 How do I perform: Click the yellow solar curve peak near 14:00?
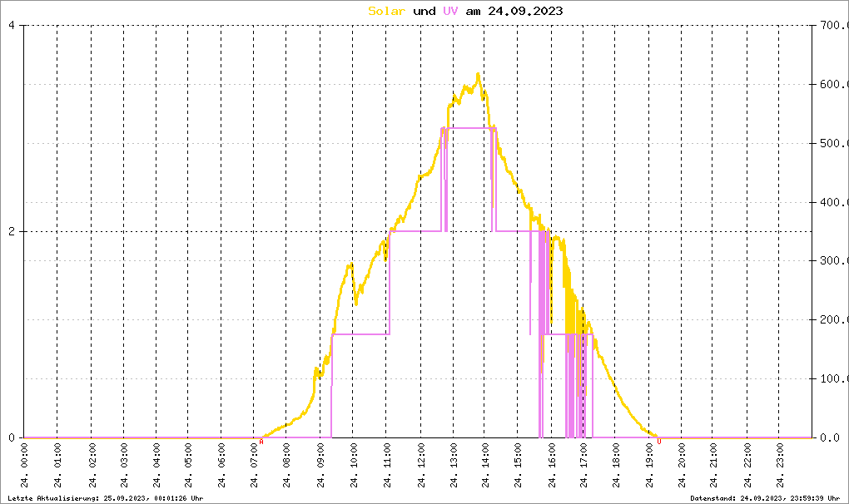point(478,75)
